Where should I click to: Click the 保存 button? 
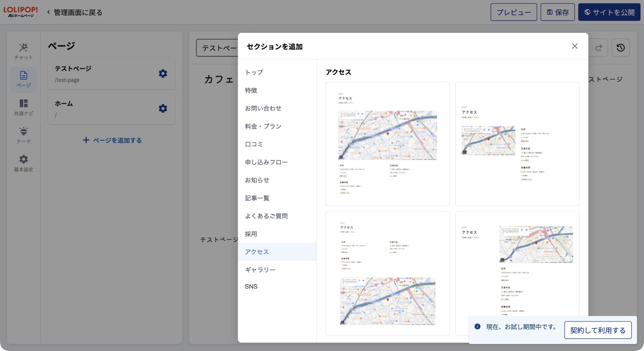pyautogui.click(x=557, y=12)
